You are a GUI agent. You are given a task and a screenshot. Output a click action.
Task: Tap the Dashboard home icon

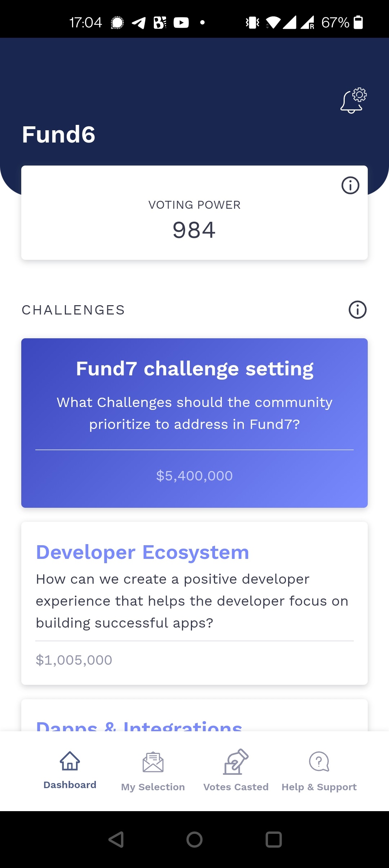pyautogui.click(x=70, y=761)
